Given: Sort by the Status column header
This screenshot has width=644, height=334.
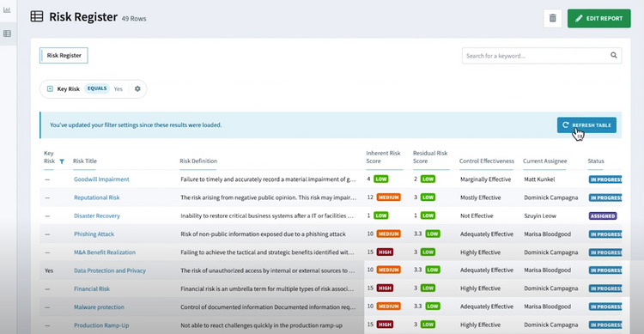Looking at the screenshot, I should coord(596,161).
